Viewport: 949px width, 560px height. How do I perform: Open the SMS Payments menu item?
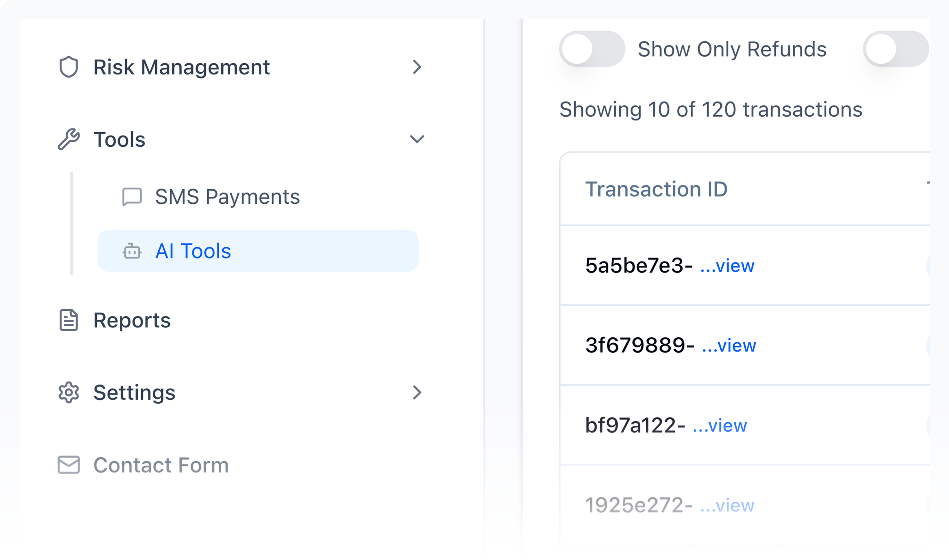coord(227,197)
